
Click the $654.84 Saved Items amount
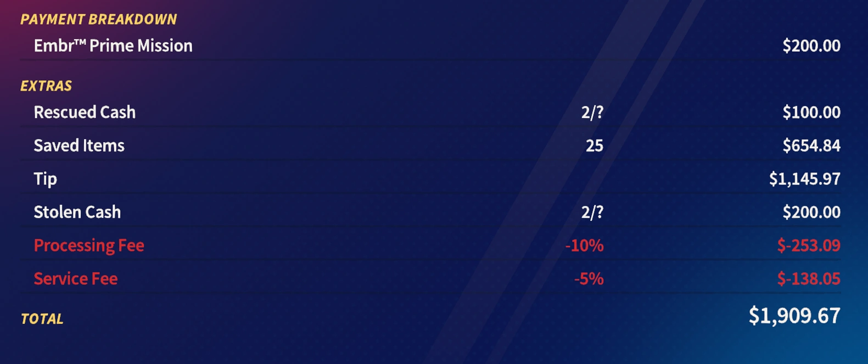click(x=811, y=145)
